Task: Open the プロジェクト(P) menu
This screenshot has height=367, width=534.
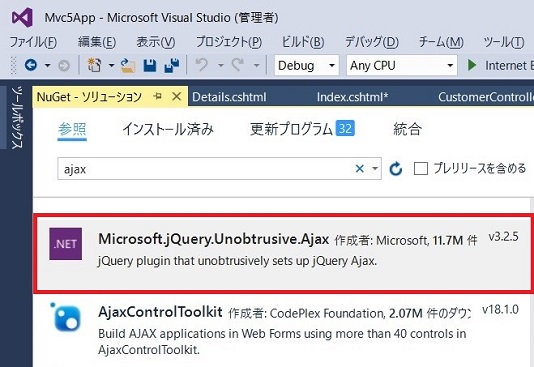Action: pos(229,42)
